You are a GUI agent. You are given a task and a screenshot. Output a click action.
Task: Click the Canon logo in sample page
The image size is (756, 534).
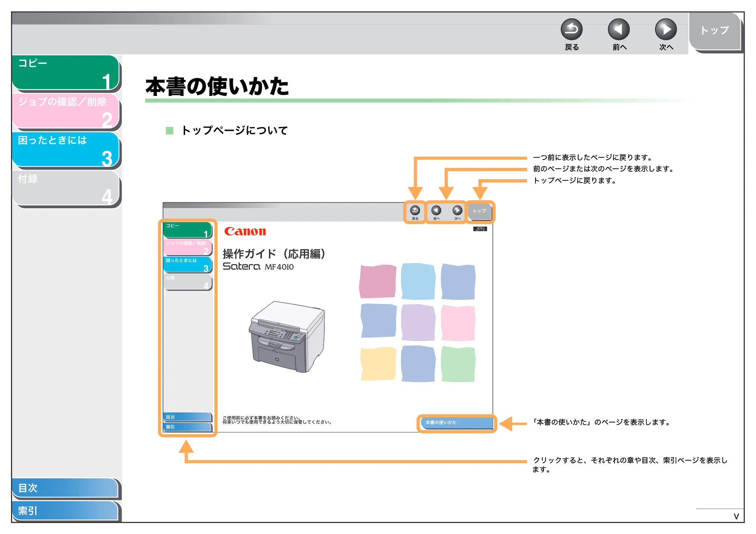[x=245, y=232]
